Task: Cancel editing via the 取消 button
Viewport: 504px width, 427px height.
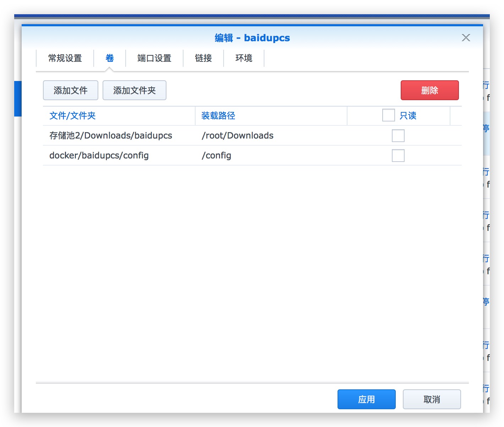Action: point(432,399)
